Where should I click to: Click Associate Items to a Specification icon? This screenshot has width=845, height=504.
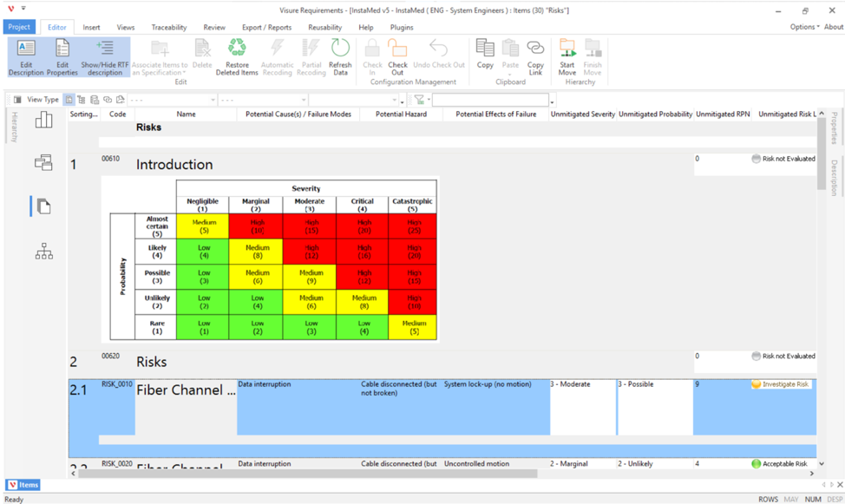[160, 48]
